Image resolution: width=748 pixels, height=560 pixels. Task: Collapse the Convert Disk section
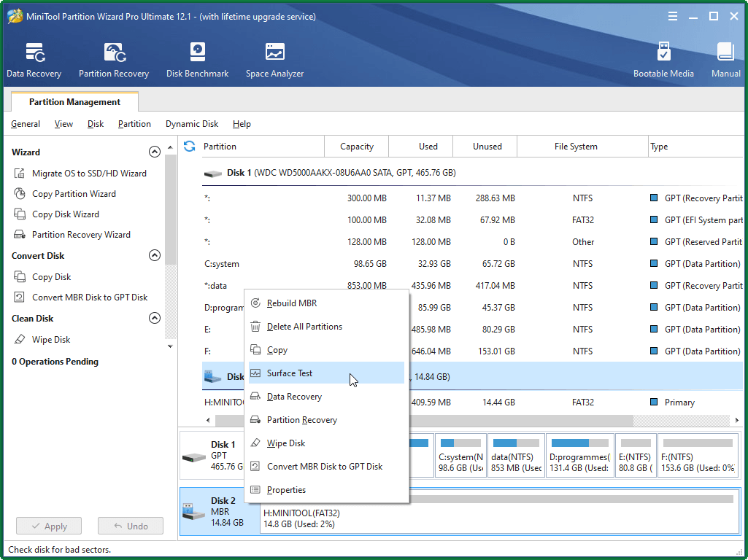[x=155, y=255]
